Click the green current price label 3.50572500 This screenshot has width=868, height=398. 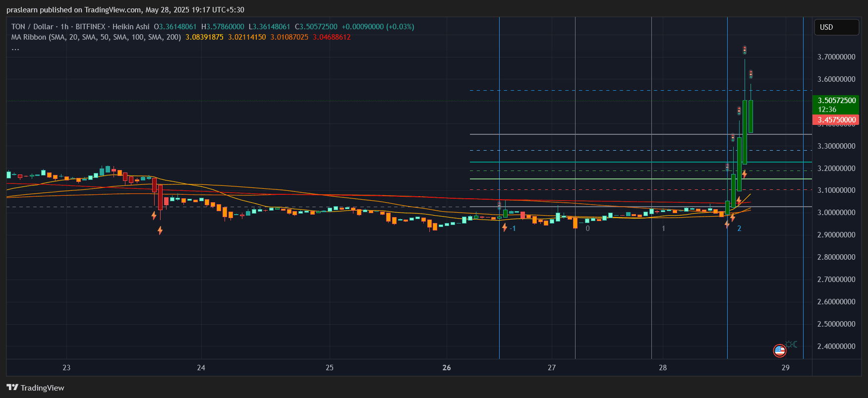coord(836,101)
